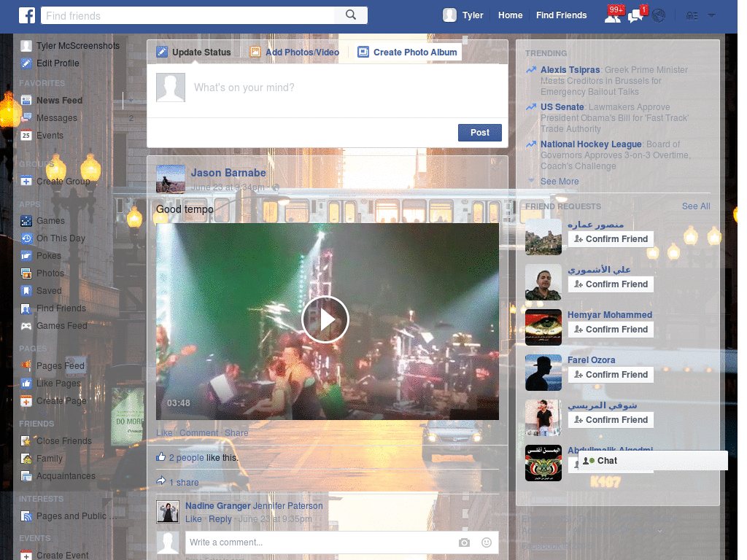This screenshot has height=560, width=747.
Task: Click the blue Post button
Action: (x=480, y=133)
